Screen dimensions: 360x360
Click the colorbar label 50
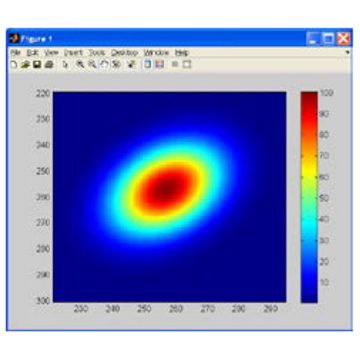pos(324,198)
